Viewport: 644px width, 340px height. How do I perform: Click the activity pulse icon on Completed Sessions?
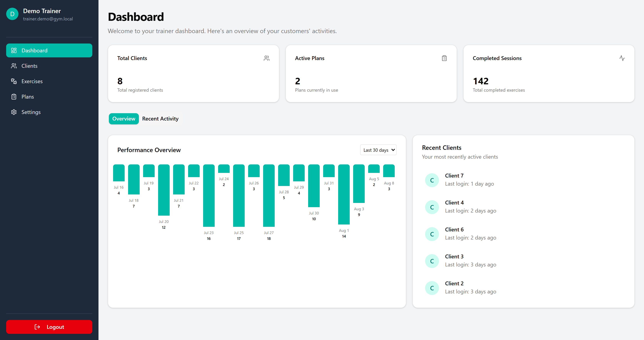[x=622, y=58]
